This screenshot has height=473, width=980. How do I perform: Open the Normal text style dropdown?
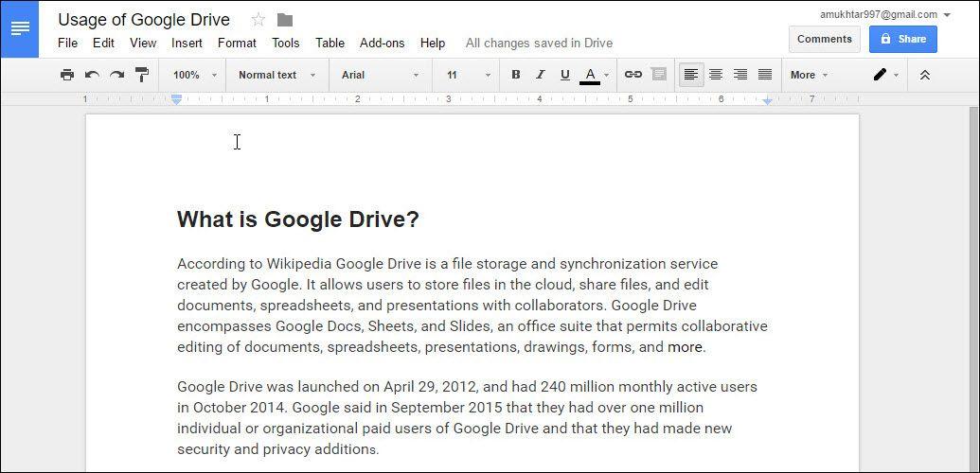(x=277, y=75)
